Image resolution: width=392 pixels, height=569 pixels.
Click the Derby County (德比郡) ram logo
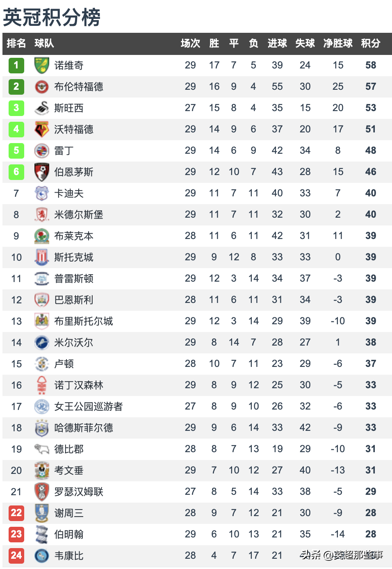click(41, 449)
